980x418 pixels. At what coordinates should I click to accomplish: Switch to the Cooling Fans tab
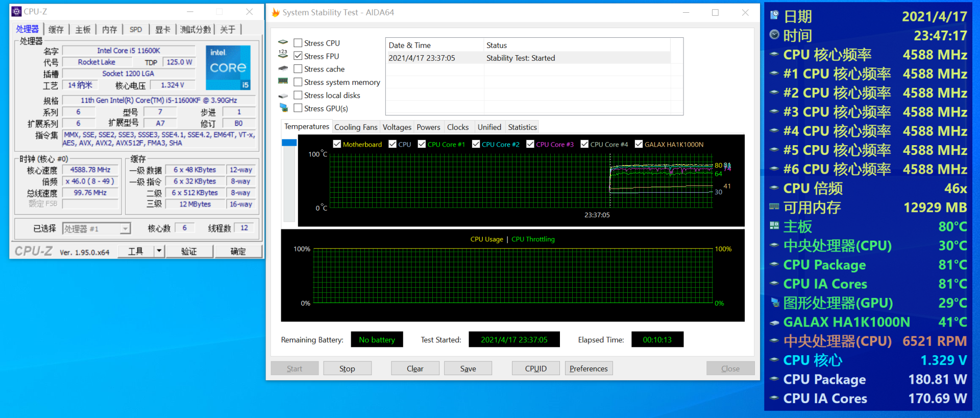(355, 127)
